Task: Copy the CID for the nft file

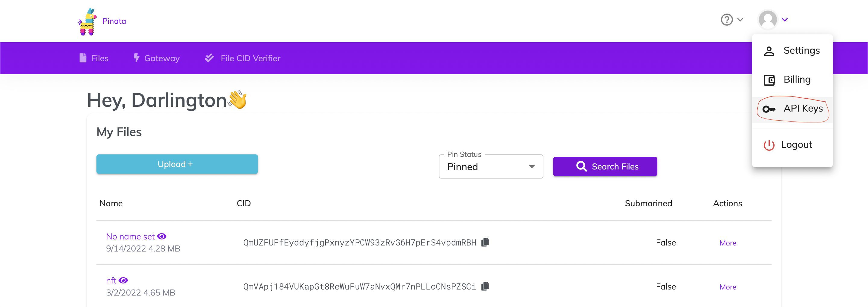Action: [x=485, y=286]
